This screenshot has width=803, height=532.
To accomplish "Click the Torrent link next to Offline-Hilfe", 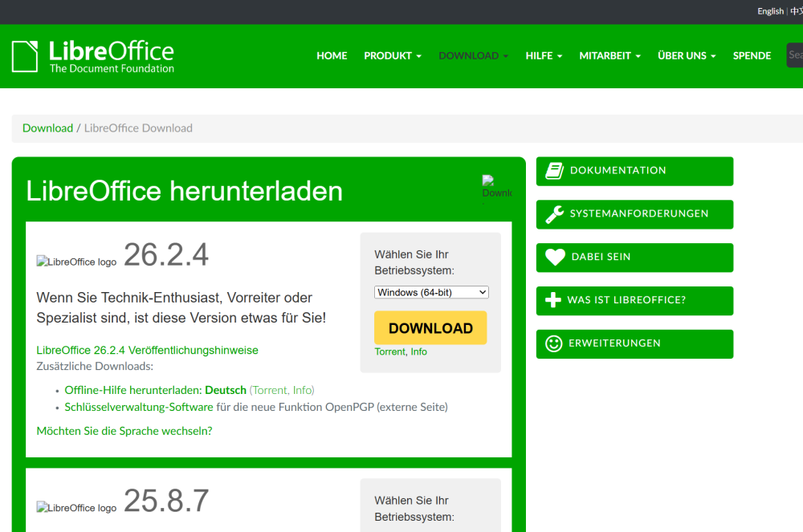I will point(270,390).
